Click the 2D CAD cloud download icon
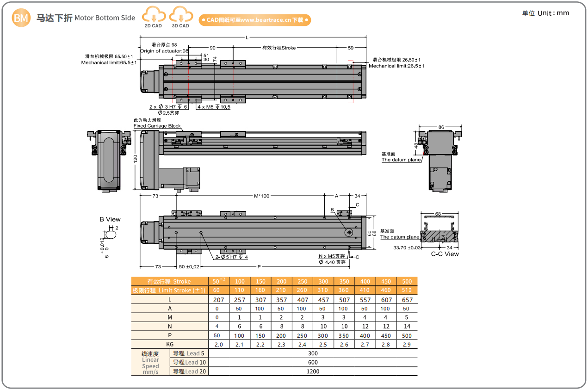Viewport: 588px width, 390px height. [153, 17]
